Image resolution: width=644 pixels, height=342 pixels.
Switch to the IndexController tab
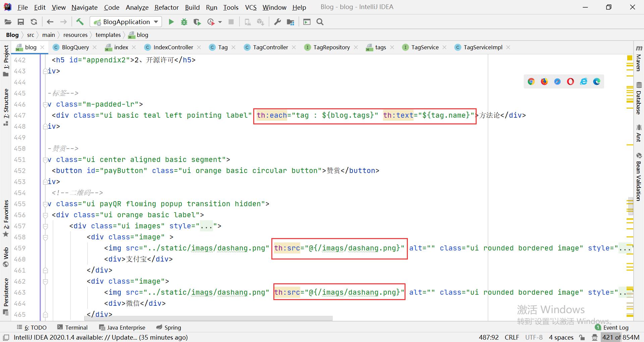click(x=173, y=47)
